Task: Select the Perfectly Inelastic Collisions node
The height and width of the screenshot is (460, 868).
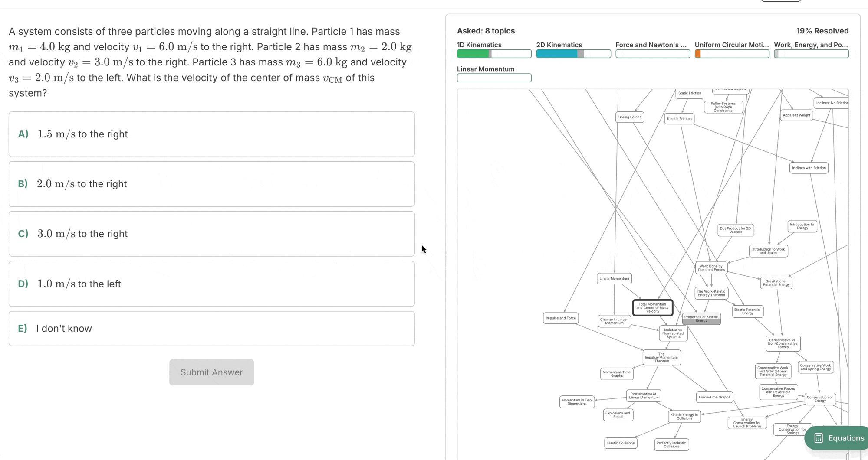Action: coord(671,444)
